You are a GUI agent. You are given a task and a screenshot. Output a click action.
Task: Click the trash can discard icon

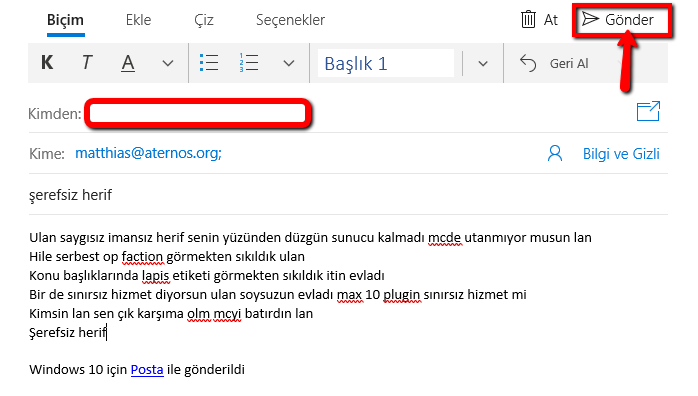click(528, 20)
